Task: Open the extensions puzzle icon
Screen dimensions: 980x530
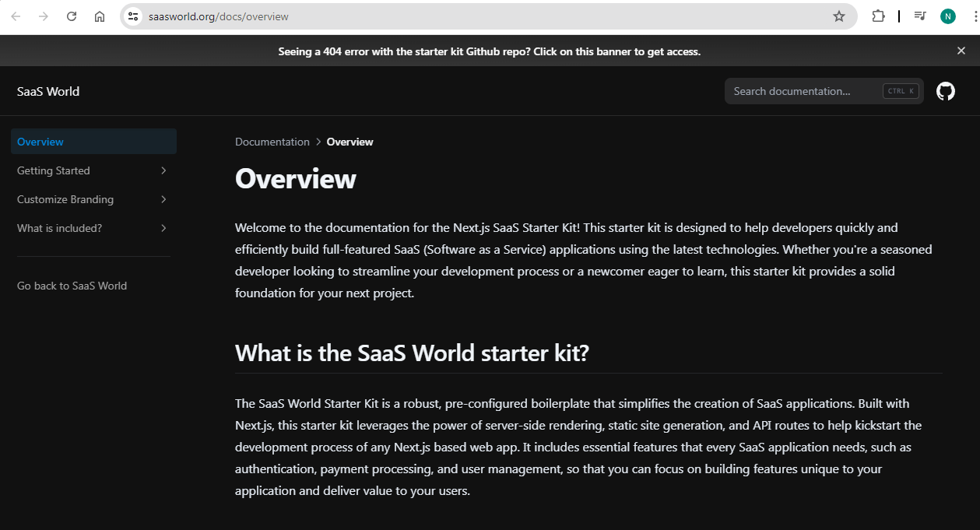Action: (879, 16)
